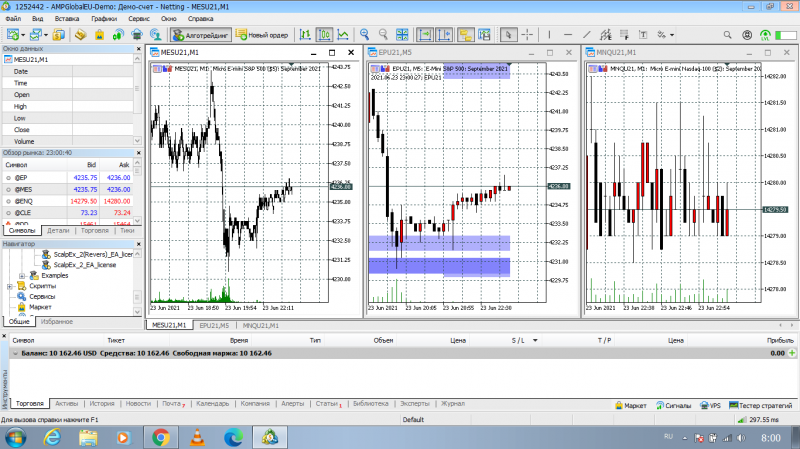The height and width of the screenshot is (449, 800).
Task: Open the Тестер стратегий panel
Action: [760, 406]
